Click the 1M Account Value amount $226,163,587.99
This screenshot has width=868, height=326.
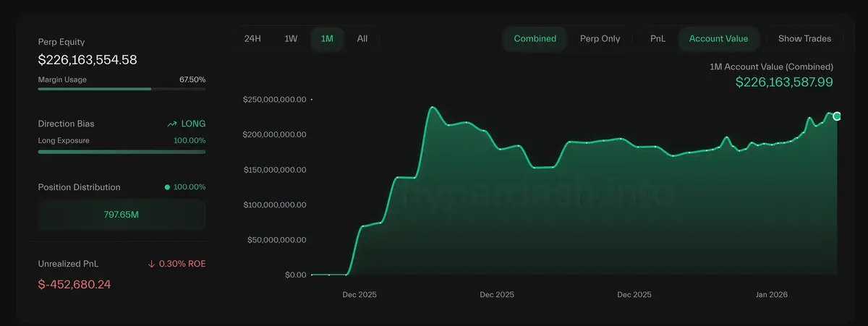pos(784,82)
